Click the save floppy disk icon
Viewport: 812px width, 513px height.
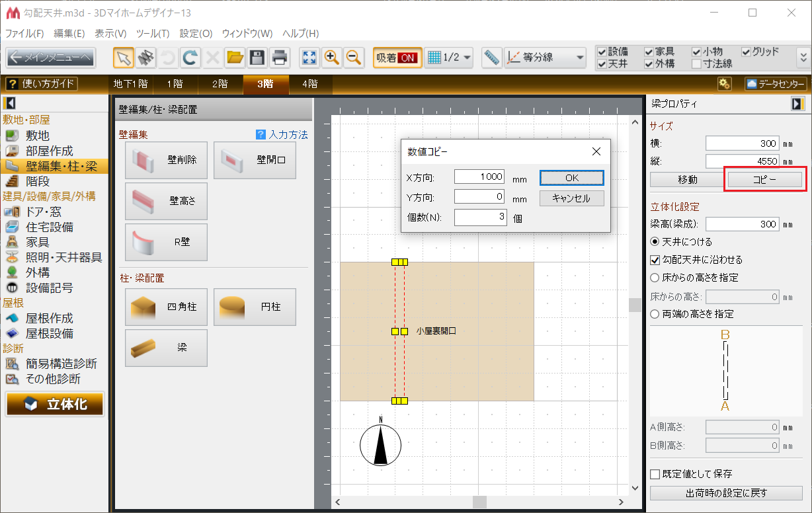pos(257,58)
